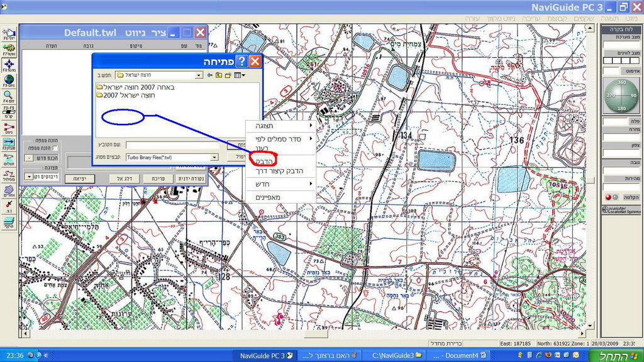Click the 'נקודה ידנית' manual point button
The height and width of the screenshot is (362, 644).
[x=191, y=178]
